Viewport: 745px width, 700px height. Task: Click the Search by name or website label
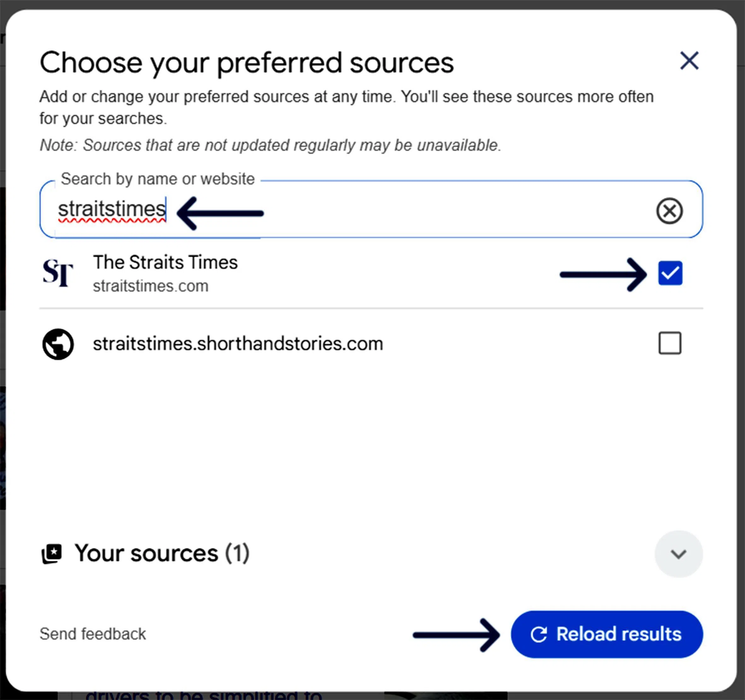pyautogui.click(x=158, y=179)
